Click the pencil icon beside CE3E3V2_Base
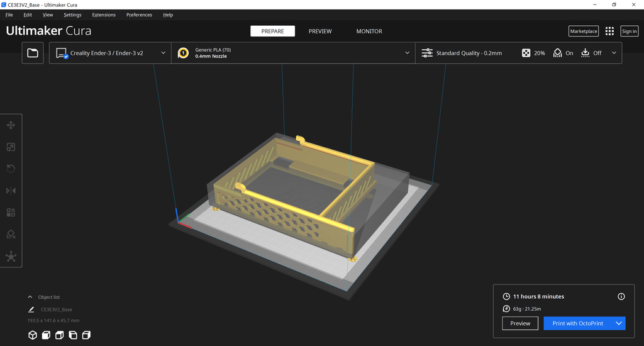644x346 pixels. (x=31, y=310)
